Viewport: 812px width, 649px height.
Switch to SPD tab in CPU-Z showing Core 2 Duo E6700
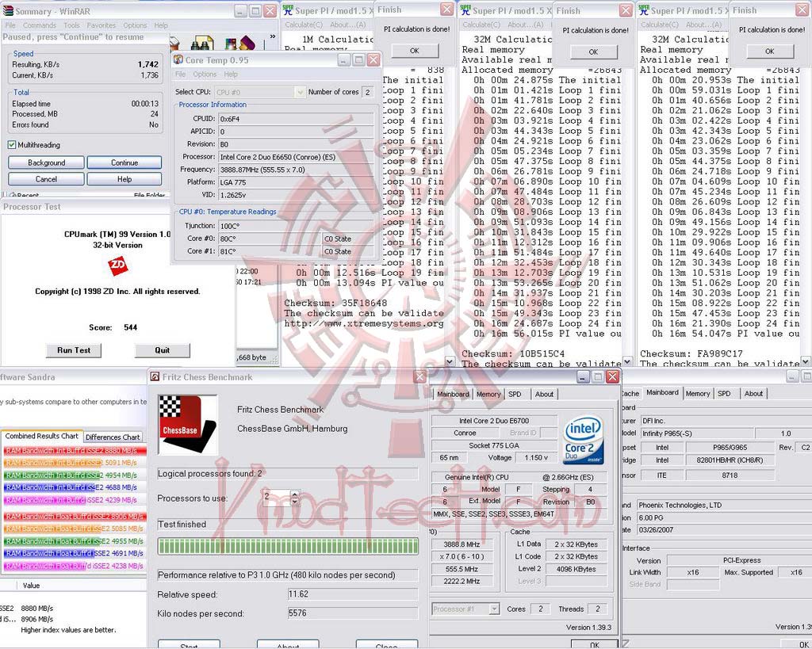tap(515, 395)
